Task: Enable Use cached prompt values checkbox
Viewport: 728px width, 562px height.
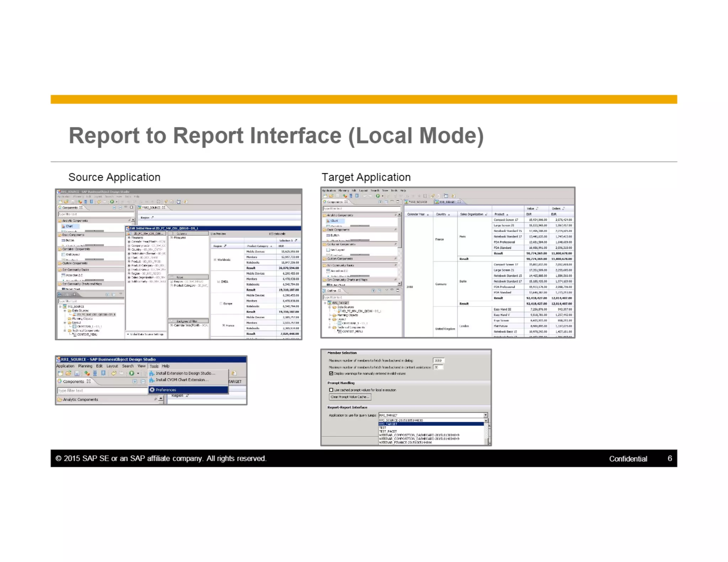Action: point(331,390)
